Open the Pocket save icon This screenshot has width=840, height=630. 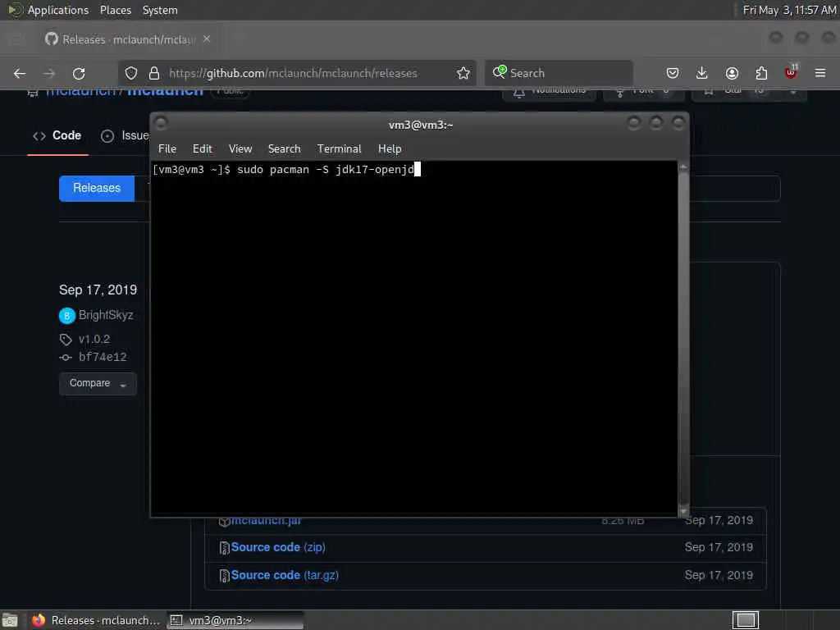[x=673, y=73]
